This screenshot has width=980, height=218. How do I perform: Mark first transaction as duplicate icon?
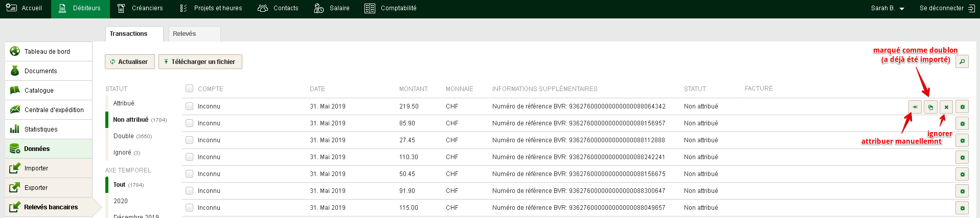tap(930, 107)
